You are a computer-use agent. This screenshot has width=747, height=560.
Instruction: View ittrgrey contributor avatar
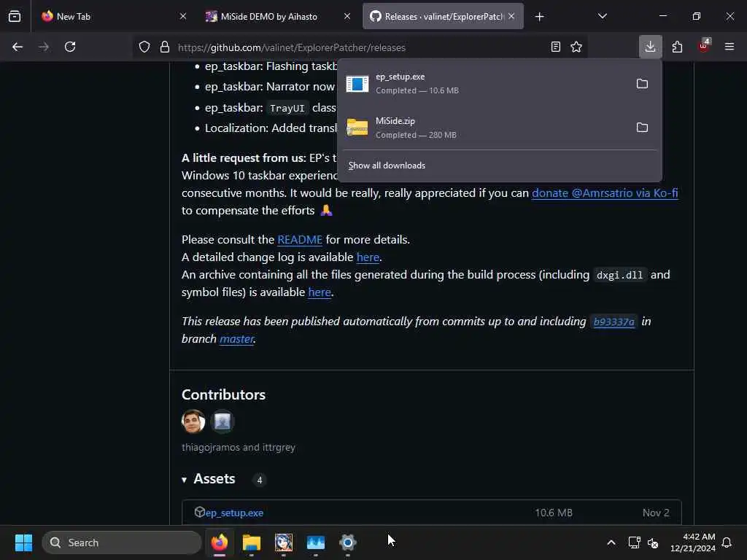click(222, 421)
